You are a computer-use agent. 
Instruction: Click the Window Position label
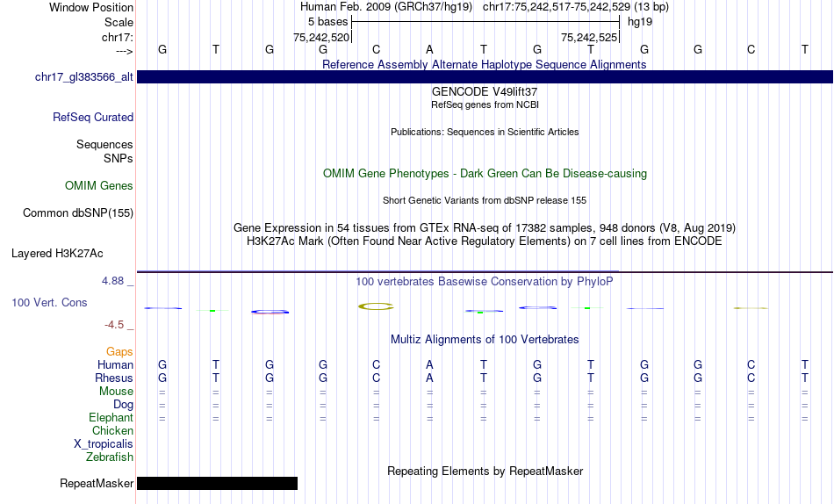tap(91, 7)
